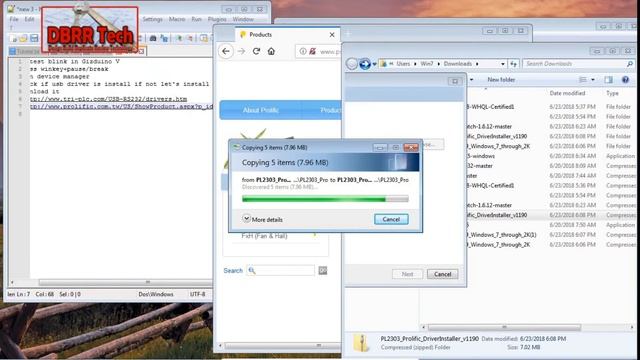Click Cancel in the extraction wizard
This screenshot has width=640, height=360.
[x=442, y=274]
